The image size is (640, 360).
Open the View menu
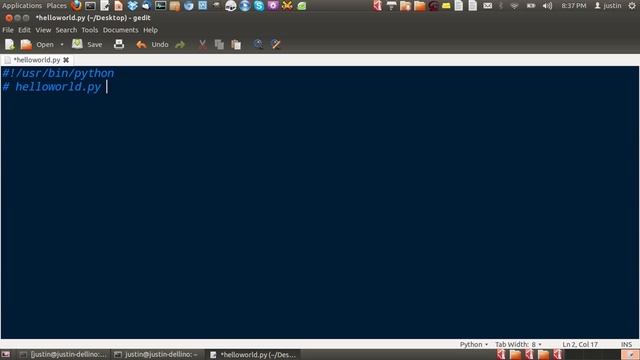43,30
